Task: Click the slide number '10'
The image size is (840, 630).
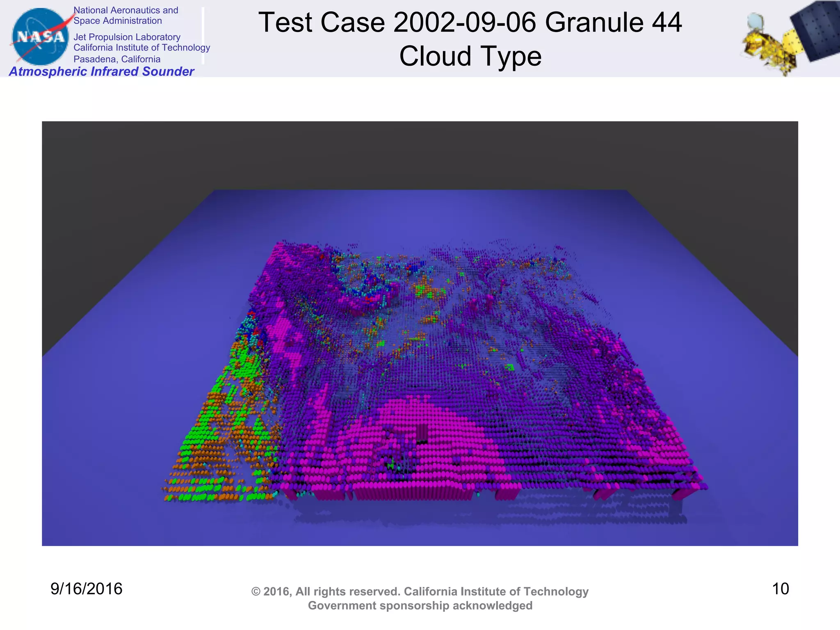Action: [781, 589]
